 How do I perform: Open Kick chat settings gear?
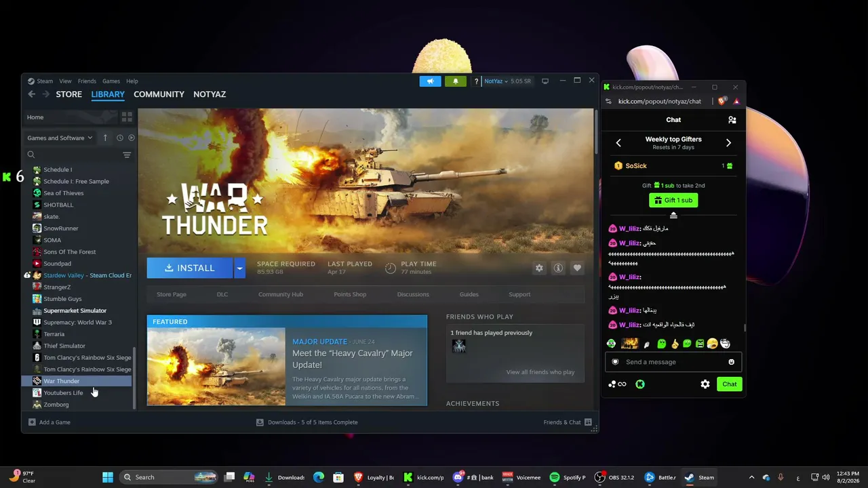click(x=705, y=384)
